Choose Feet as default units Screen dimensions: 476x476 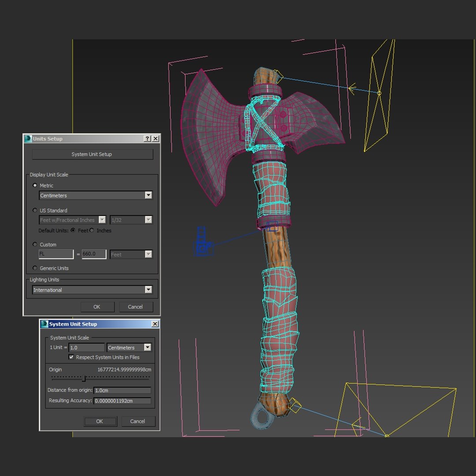(73, 231)
